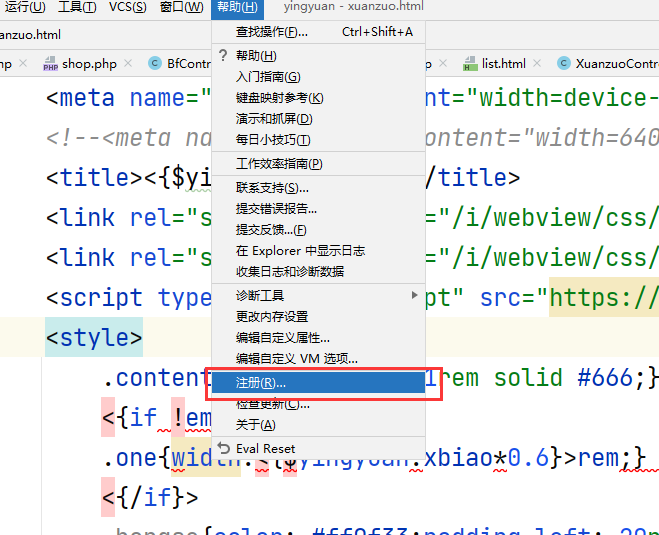
Task: Show 每日小技巧(T) tips
Action: tap(319, 140)
